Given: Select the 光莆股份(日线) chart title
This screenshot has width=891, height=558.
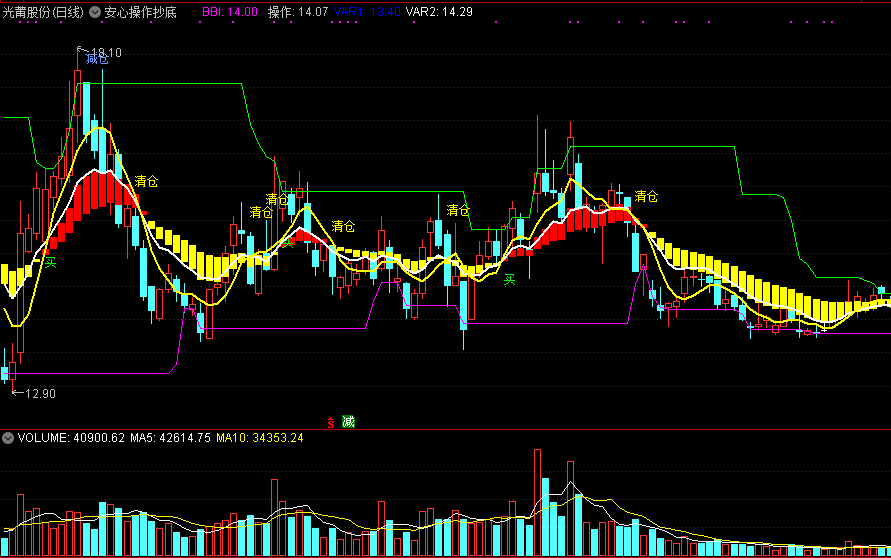Looking at the screenshot, I should [x=43, y=12].
